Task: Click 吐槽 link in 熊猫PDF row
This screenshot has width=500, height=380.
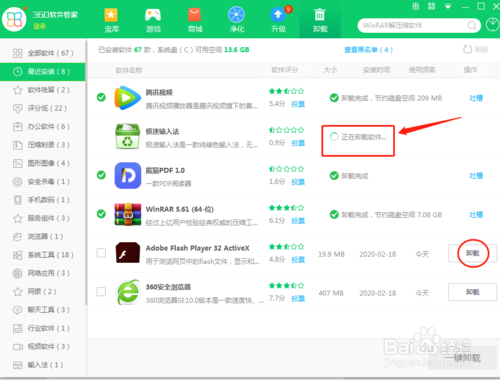Action: click(476, 176)
